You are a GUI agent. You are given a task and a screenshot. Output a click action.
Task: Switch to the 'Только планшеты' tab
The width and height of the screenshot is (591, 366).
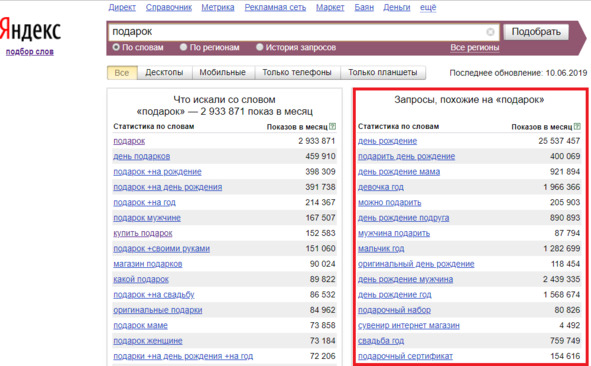pyautogui.click(x=383, y=72)
